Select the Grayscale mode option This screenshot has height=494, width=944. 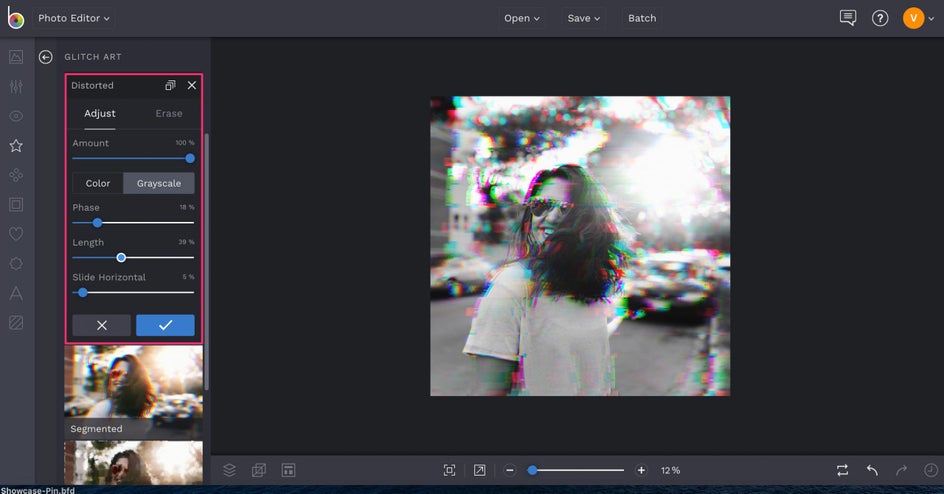(159, 183)
